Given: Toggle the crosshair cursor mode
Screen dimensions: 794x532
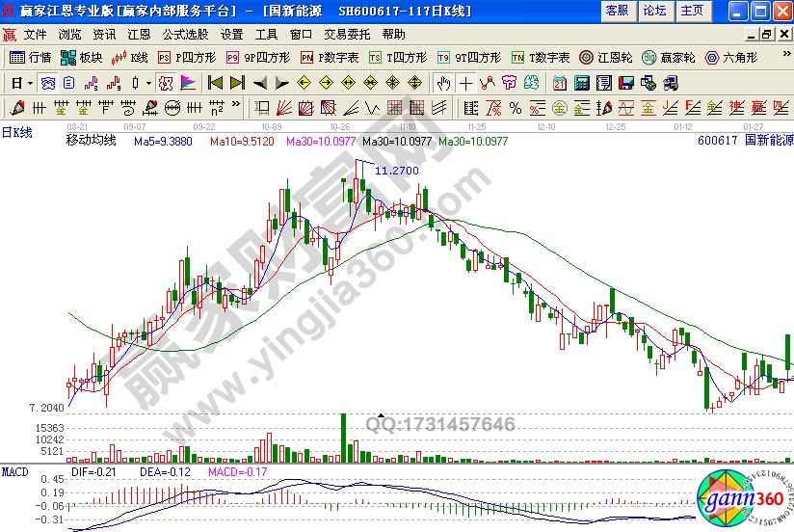Looking at the screenshot, I should click(x=466, y=82).
